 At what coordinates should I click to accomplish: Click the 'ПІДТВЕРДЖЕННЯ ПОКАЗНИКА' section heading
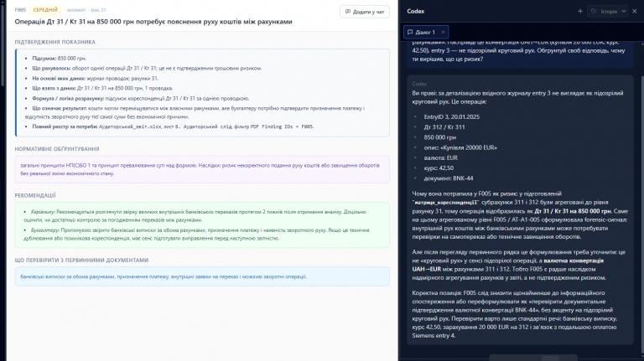55,42
